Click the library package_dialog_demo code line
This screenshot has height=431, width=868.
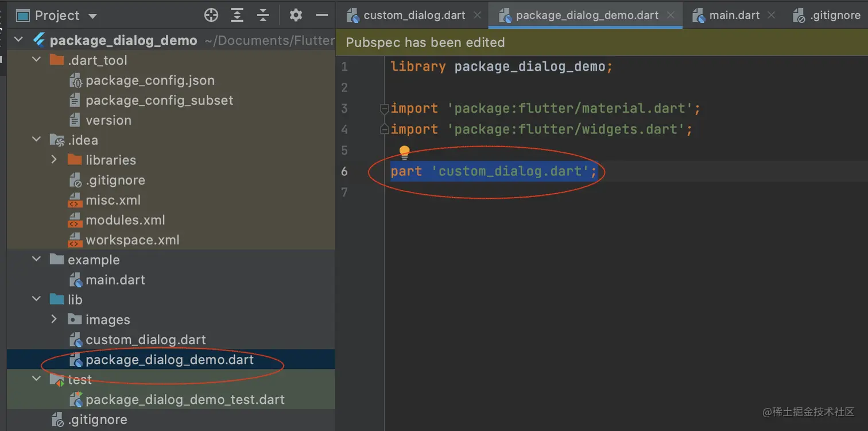[x=502, y=67]
